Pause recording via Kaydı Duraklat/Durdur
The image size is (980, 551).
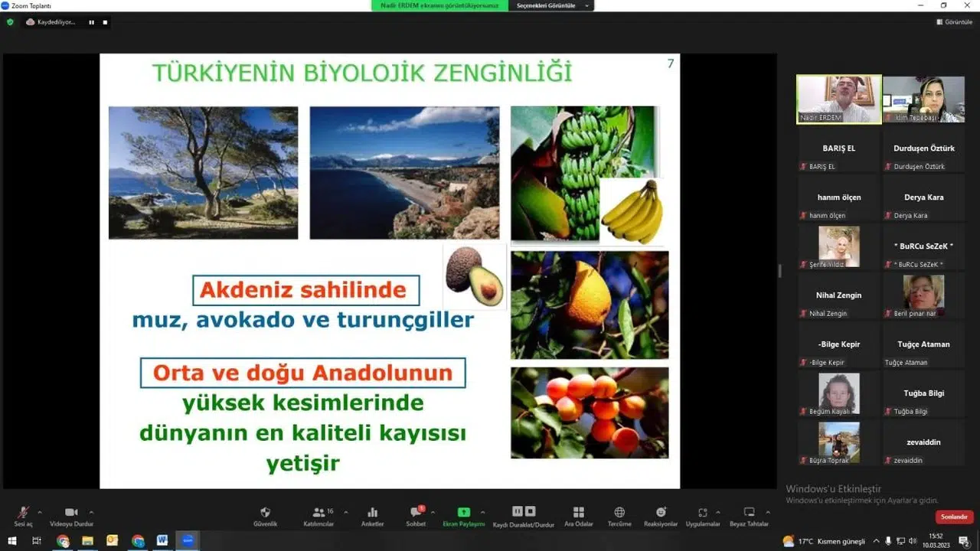coord(524,517)
